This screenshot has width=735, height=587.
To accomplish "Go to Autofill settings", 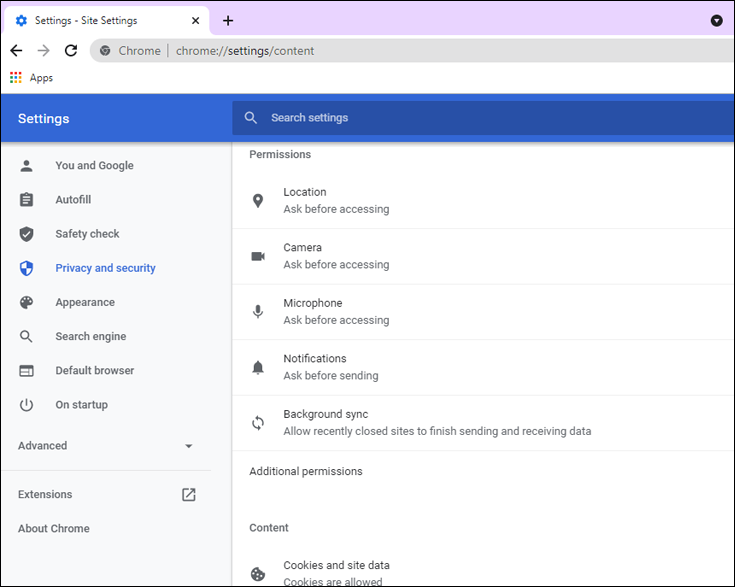I will 73,200.
